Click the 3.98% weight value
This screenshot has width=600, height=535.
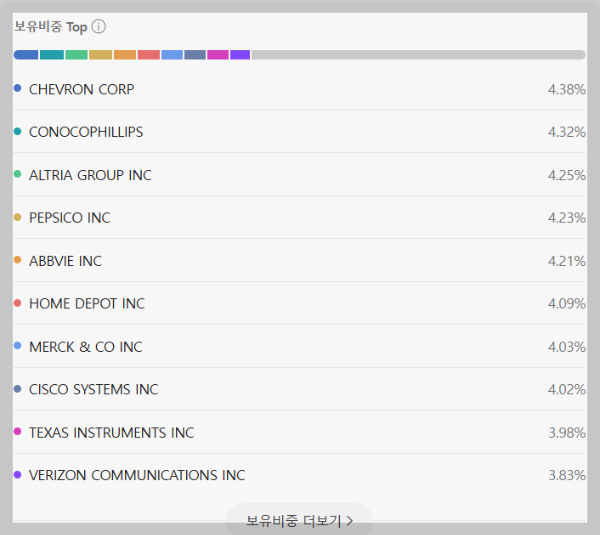point(567,432)
